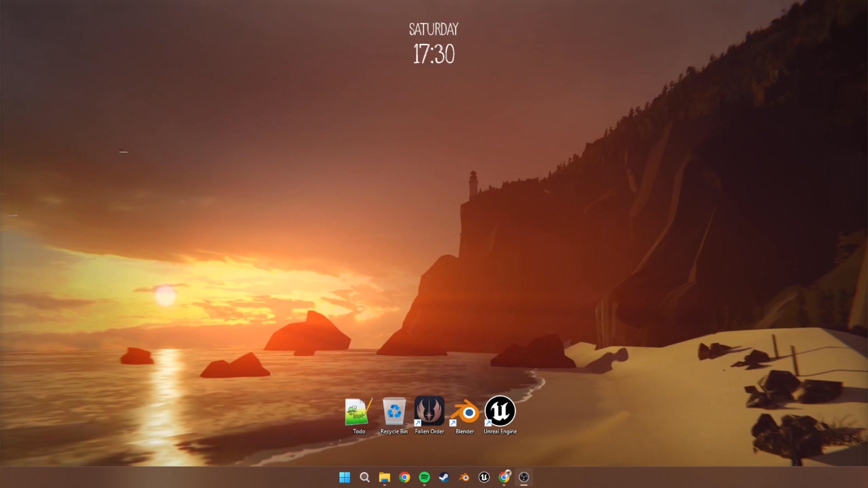Select the Blender shortcut on the desktop
The image size is (868, 488).
(465, 416)
